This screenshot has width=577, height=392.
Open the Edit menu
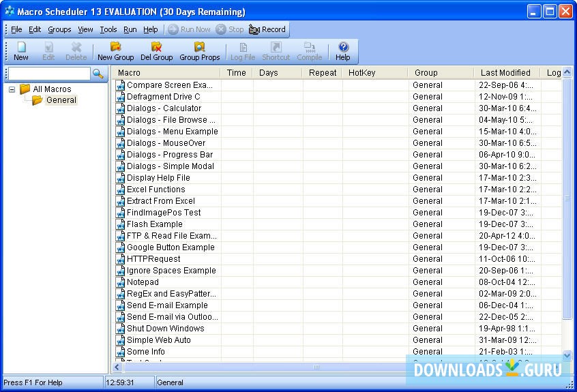[x=35, y=29]
